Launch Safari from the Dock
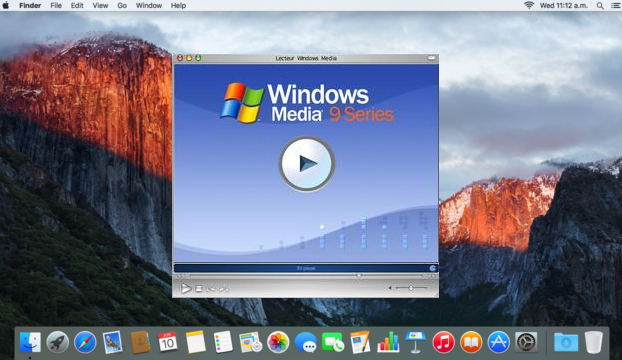The height and width of the screenshot is (360, 622). 85,342
